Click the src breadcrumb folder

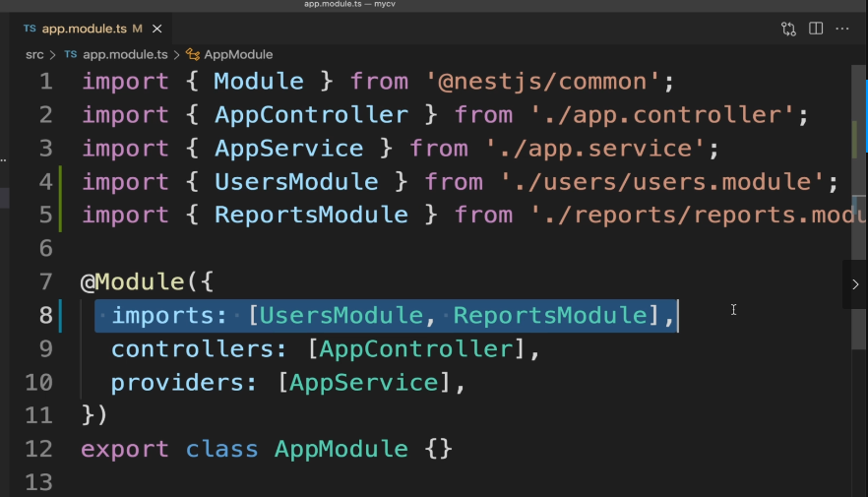(x=34, y=55)
